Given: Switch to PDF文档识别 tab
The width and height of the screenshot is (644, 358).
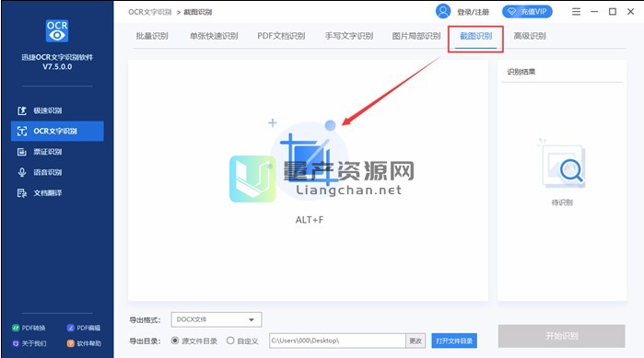Looking at the screenshot, I should click(281, 36).
